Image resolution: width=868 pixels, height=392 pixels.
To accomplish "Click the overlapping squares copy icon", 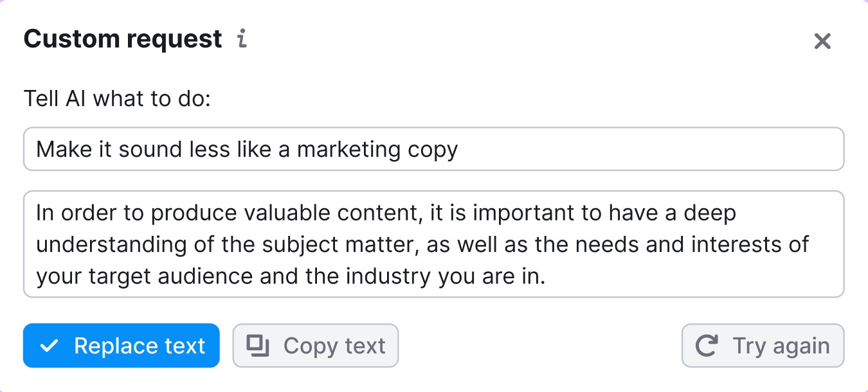I will tap(258, 346).
